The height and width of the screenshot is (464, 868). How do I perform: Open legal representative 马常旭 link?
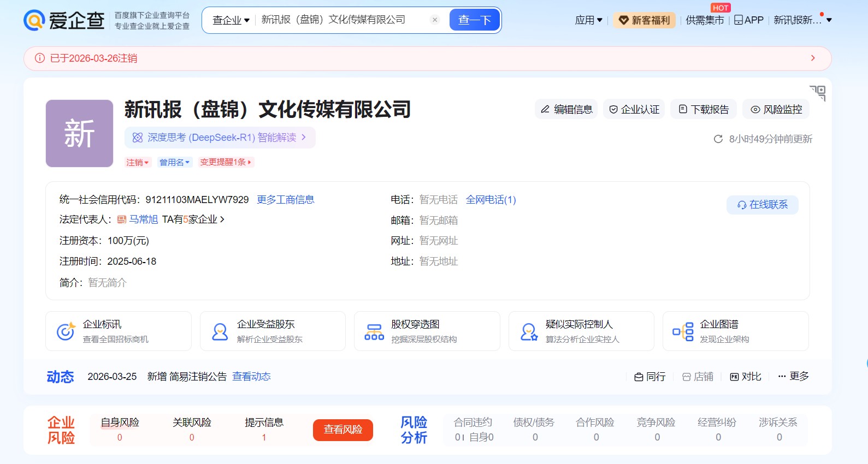coord(143,219)
